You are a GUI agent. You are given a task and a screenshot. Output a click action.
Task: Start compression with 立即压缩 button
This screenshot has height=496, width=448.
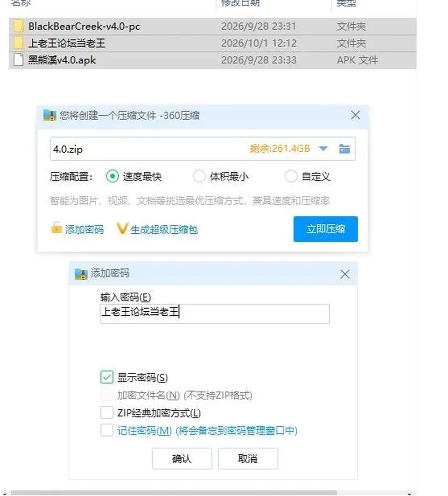tap(326, 229)
